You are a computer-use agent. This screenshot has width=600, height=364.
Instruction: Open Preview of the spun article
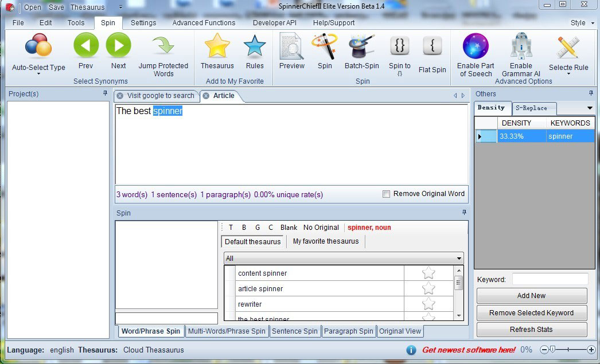coord(291,46)
